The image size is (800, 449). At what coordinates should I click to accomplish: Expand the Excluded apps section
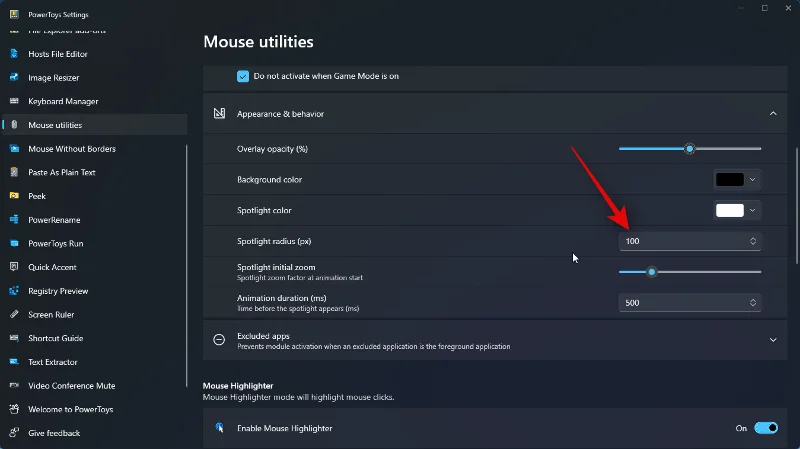coord(773,340)
